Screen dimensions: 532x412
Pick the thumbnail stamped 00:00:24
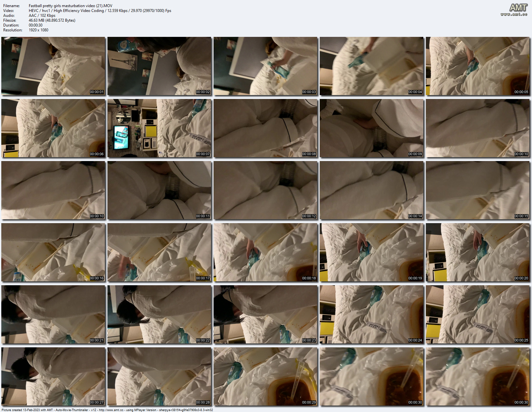tap(372, 314)
